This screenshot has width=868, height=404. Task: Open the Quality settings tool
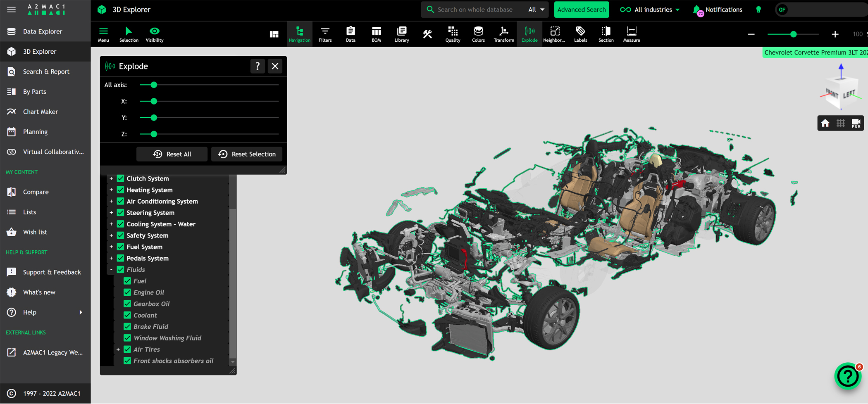(453, 34)
